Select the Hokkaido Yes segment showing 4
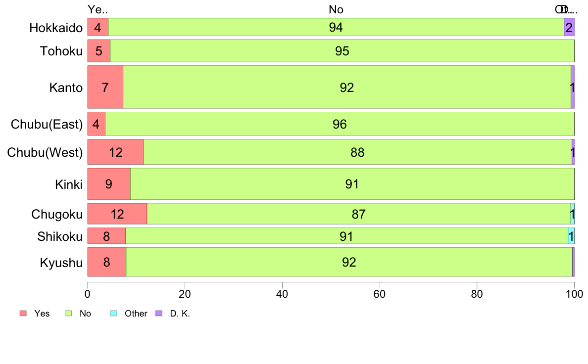This screenshot has height=364, width=588. (98, 27)
